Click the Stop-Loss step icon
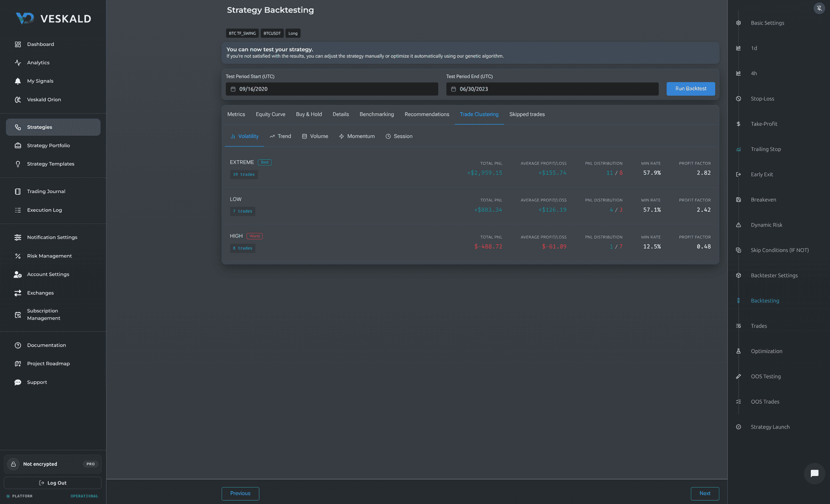 point(739,99)
